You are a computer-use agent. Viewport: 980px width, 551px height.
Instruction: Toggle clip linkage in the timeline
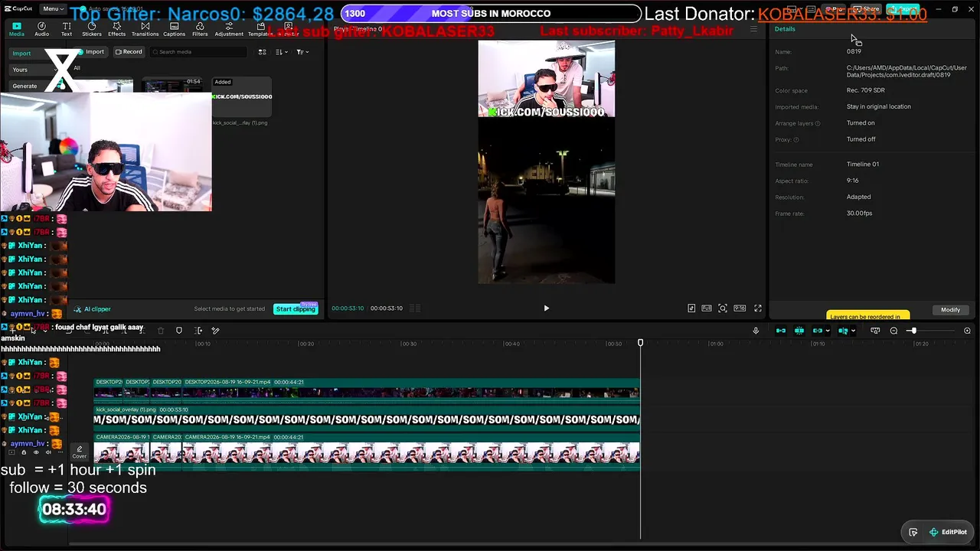click(x=817, y=331)
